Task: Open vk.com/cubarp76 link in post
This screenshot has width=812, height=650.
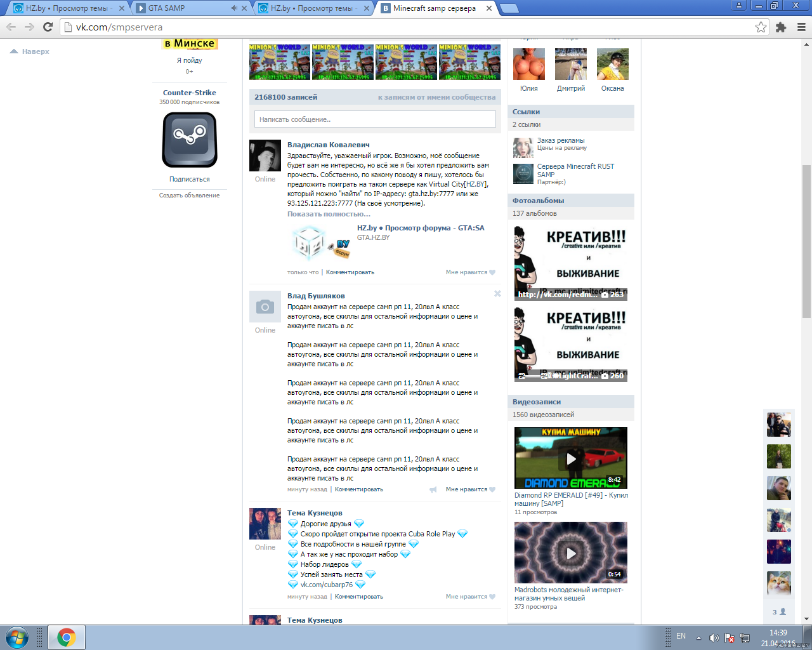Action: [x=326, y=585]
